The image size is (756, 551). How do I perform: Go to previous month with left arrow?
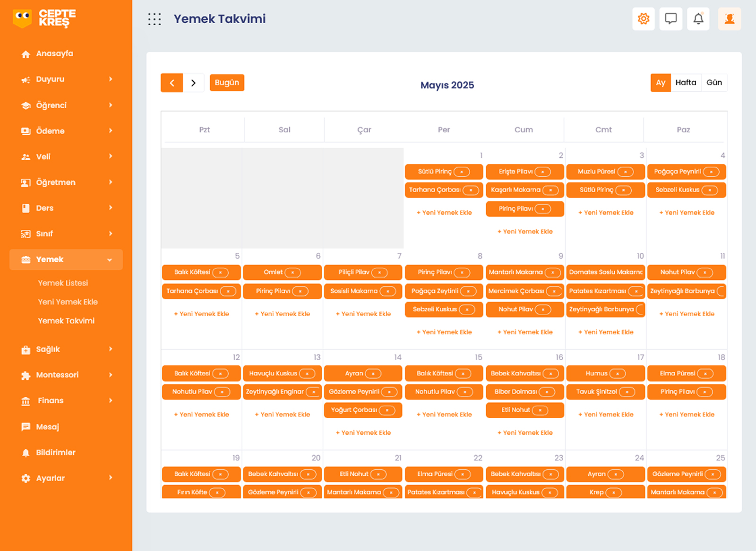pyautogui.click(x=172, y=83)
